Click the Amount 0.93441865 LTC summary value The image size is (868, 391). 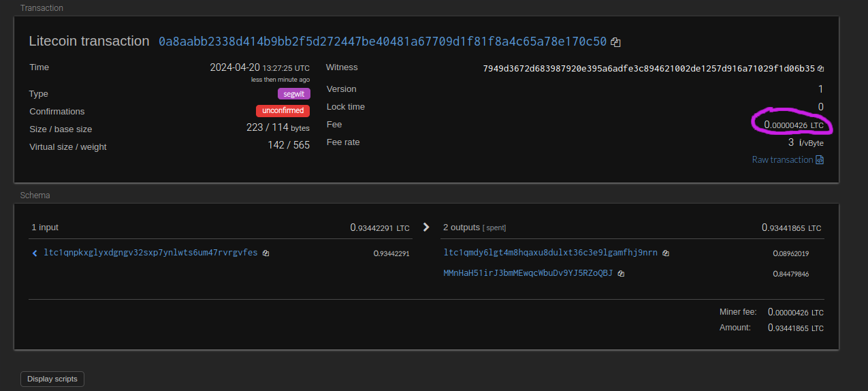click(x=796, y=328)
